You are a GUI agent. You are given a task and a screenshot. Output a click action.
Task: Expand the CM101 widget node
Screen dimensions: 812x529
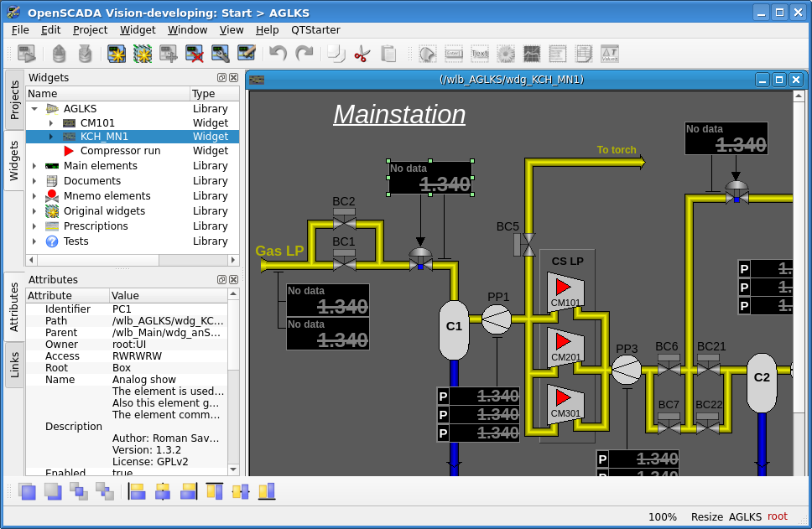[x=50, y=123]
